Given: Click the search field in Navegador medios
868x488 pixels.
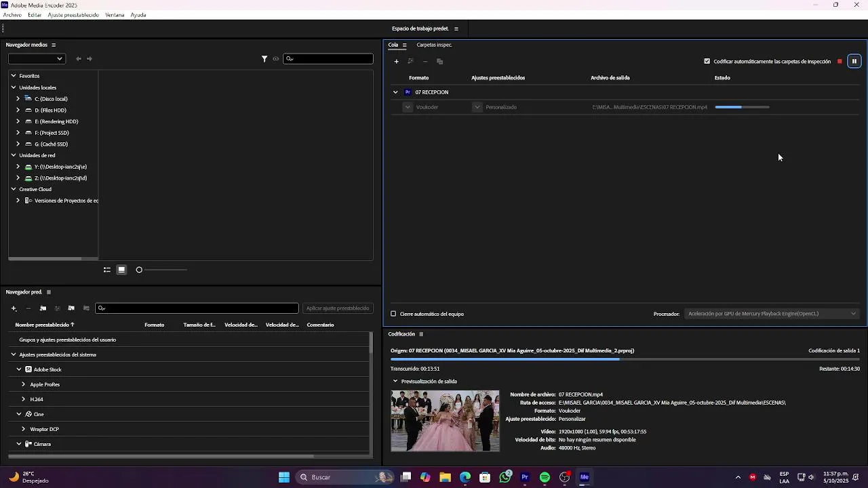Looking at the screenshot, I should (x=328, y=59).
